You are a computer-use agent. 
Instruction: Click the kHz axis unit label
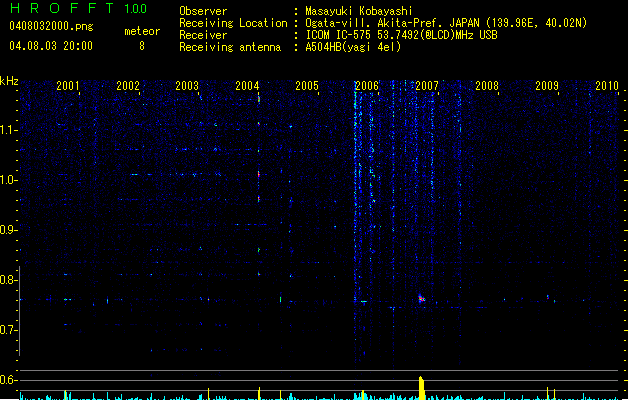pos(9,81)
